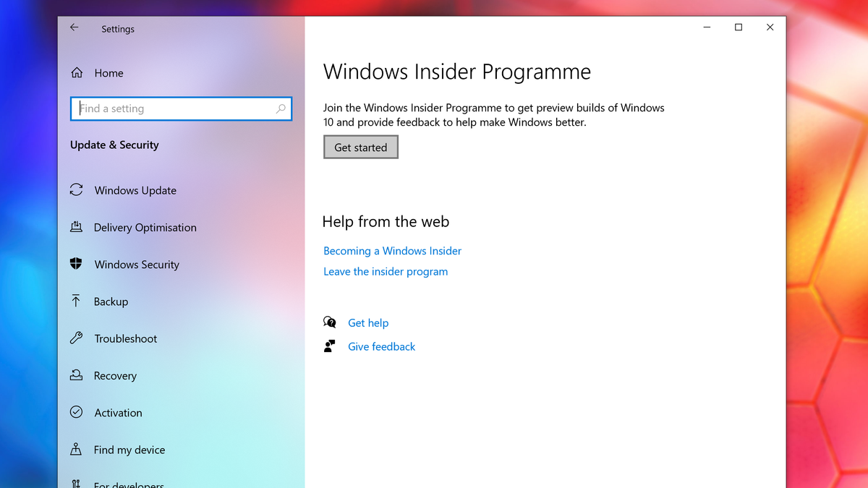868x488 pixels.
Task: Click inside the Find a setting field
Action: 174,108
